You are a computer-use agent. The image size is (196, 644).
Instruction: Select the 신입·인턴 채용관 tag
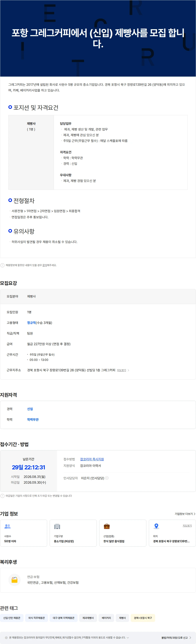12,618
